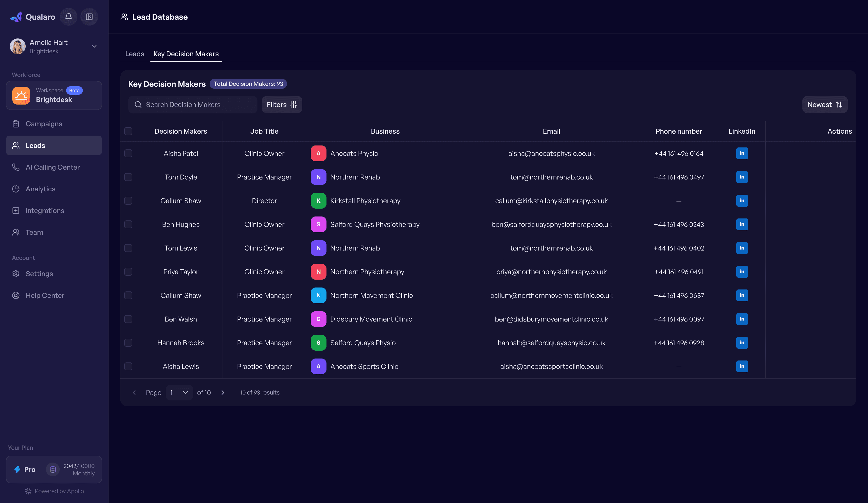The height and width of the screenshot is (503, 868).
Task: Open AI Calling Center
Action: tap(54, 167)
